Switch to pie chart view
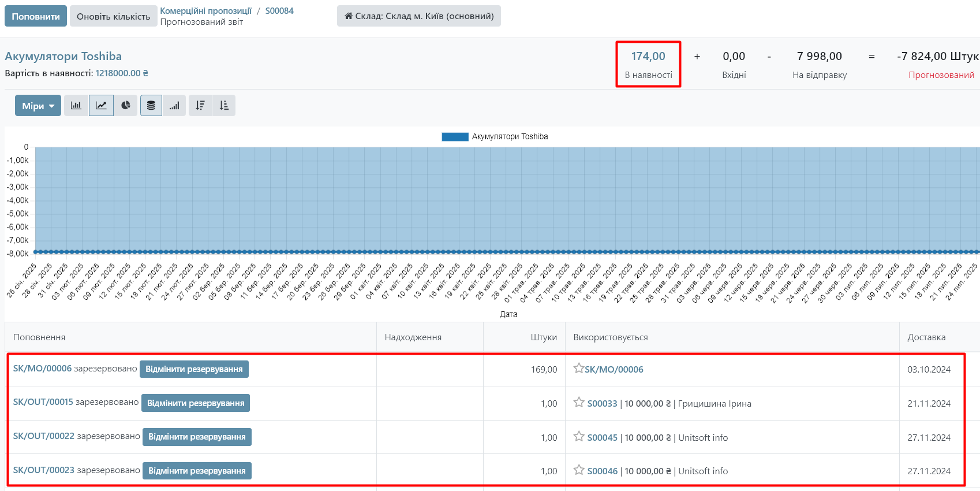980x491 pixels. coord(126,106)
